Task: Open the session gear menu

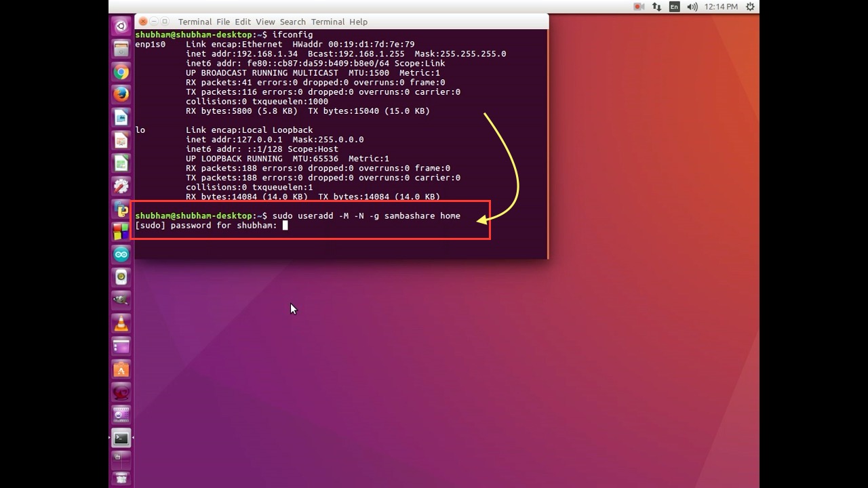Action: coord(749,7)
